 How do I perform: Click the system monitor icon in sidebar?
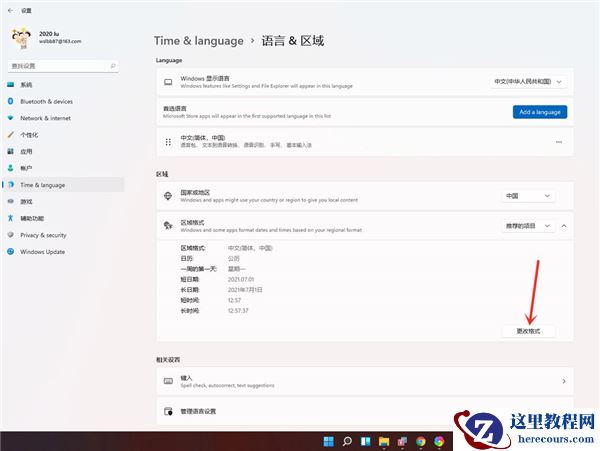10,85
